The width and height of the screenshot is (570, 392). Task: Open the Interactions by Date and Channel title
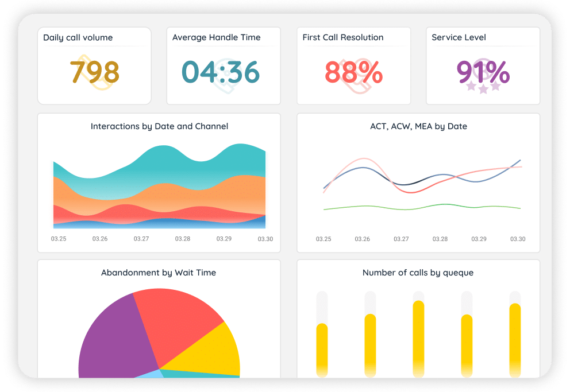coord(159,126)
